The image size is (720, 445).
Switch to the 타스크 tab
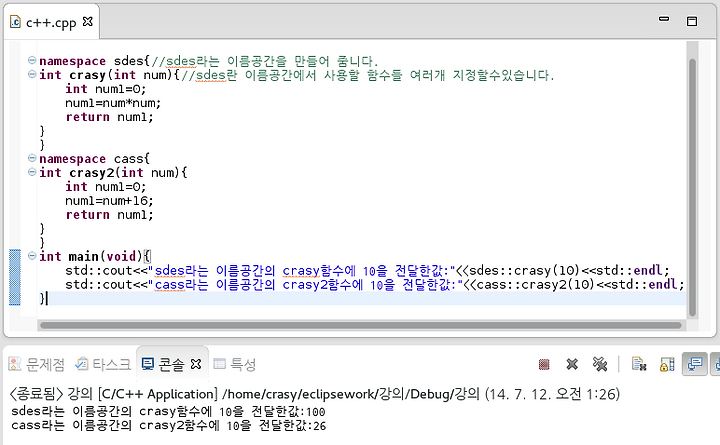point(103,365)
